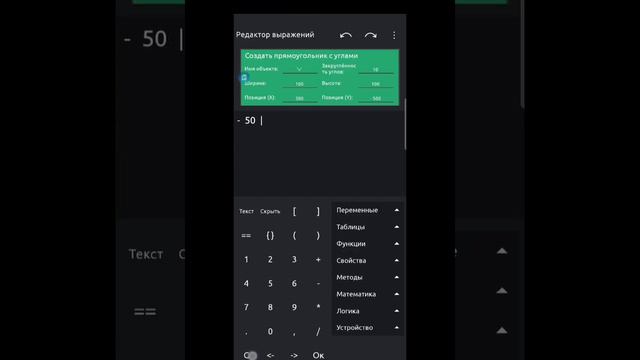Tap digit 0 on the keypad

click(x=270, y=331)
